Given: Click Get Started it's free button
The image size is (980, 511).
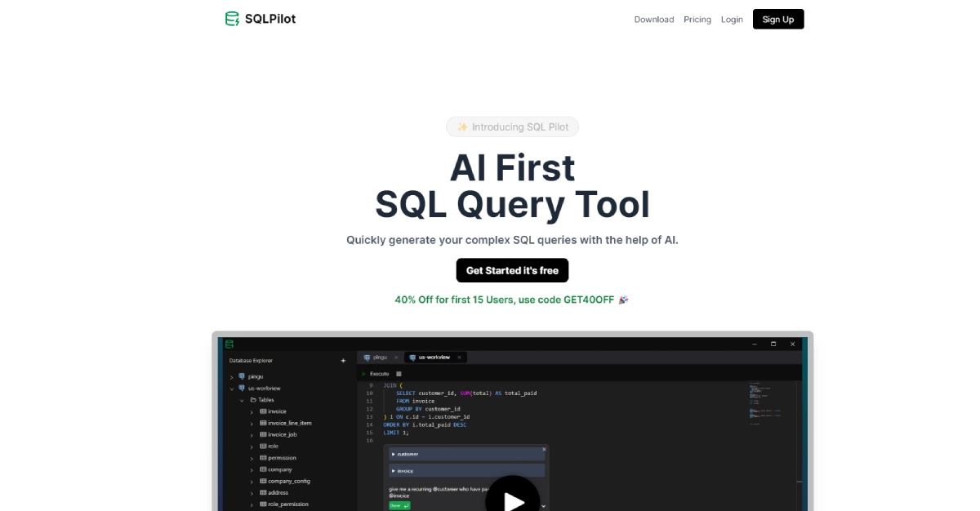Looking at the screenshot, I should [512, 270].
